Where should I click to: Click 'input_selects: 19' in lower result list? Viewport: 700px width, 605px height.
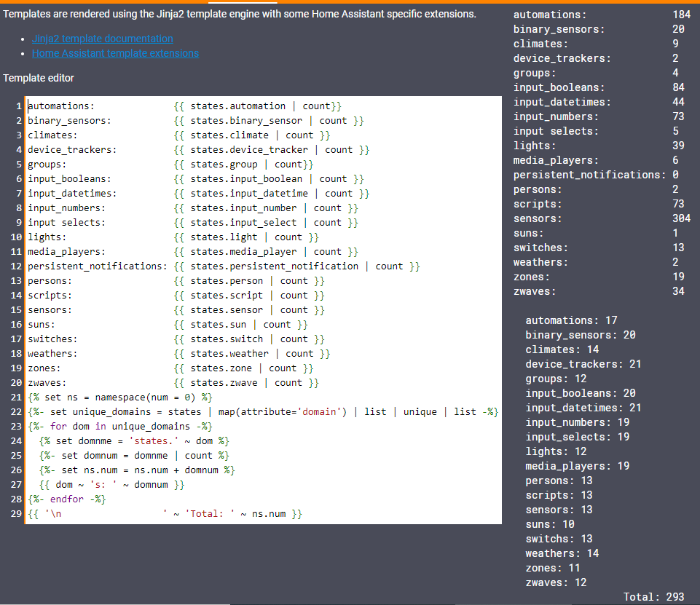pyautogui.click(x=578, y=437)
